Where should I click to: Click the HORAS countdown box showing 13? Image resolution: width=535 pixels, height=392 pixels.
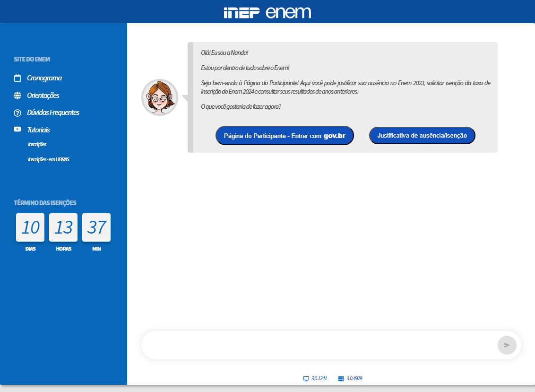63,227
